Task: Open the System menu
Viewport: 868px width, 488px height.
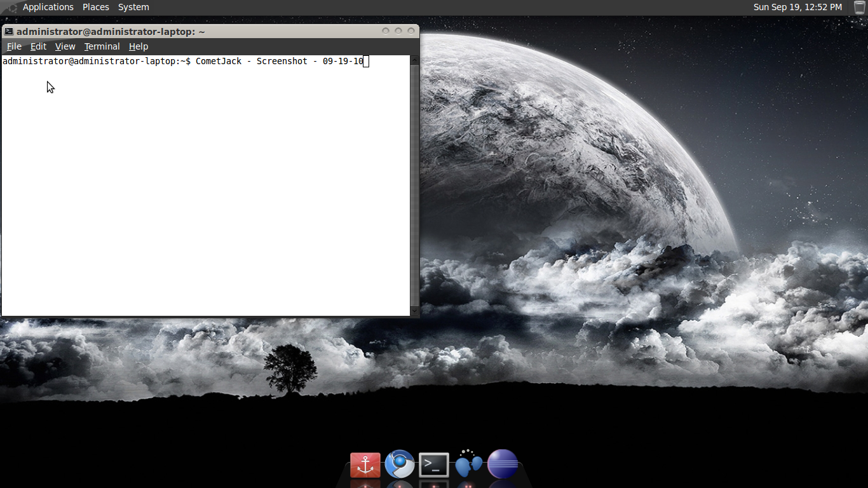Action: coord(133,7)
